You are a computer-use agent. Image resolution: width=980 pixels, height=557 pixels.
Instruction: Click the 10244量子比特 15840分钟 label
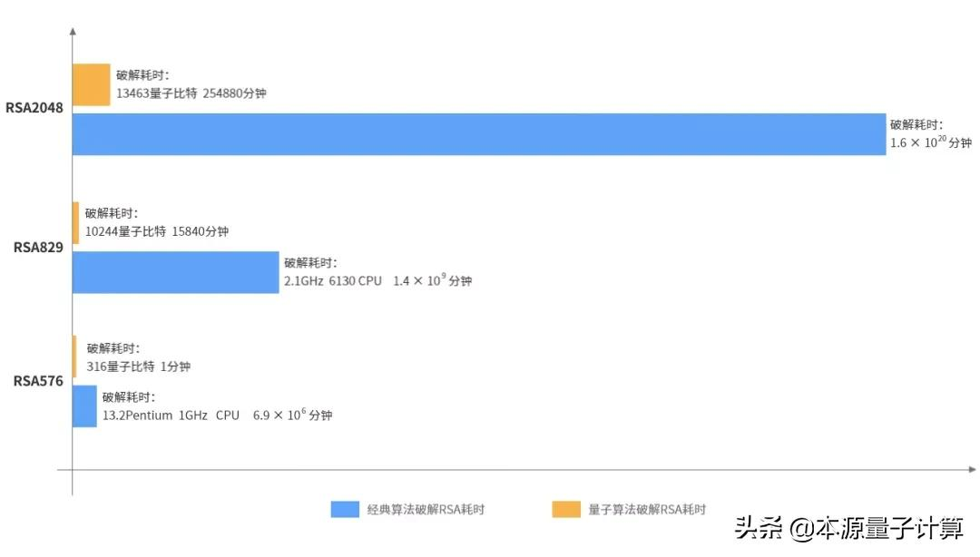(x=157, y=232)
